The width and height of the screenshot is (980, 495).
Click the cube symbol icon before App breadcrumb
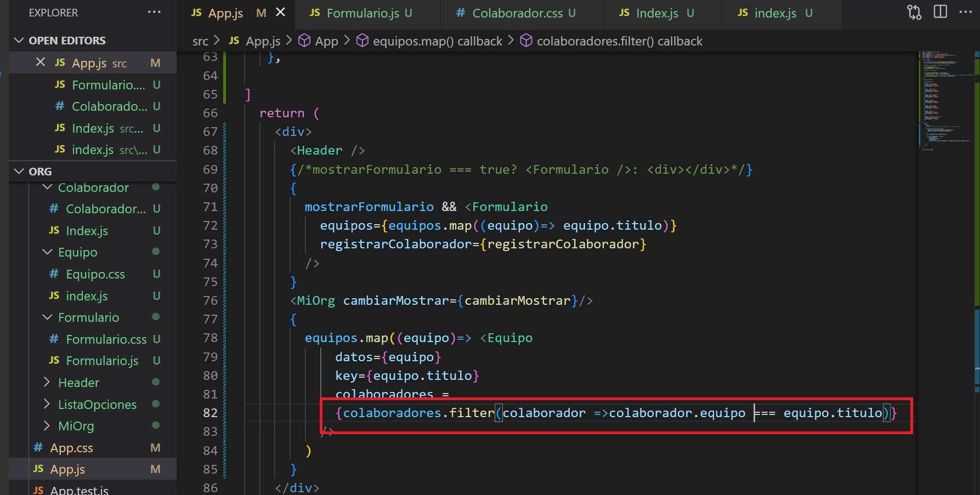click(x=304, y=41)
